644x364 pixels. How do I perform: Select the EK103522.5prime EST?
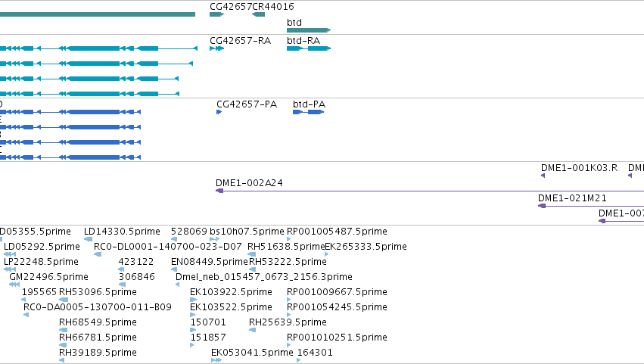pos(193,315)
